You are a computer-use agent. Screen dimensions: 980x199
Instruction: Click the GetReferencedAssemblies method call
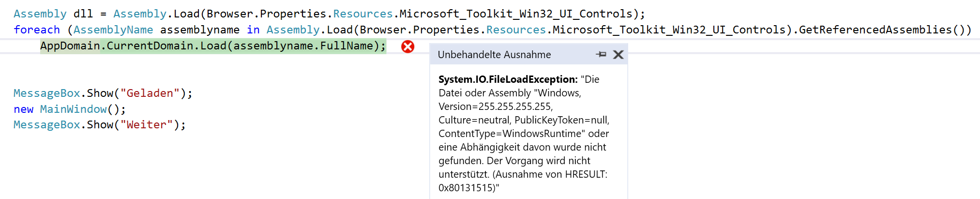click(875, 30)
